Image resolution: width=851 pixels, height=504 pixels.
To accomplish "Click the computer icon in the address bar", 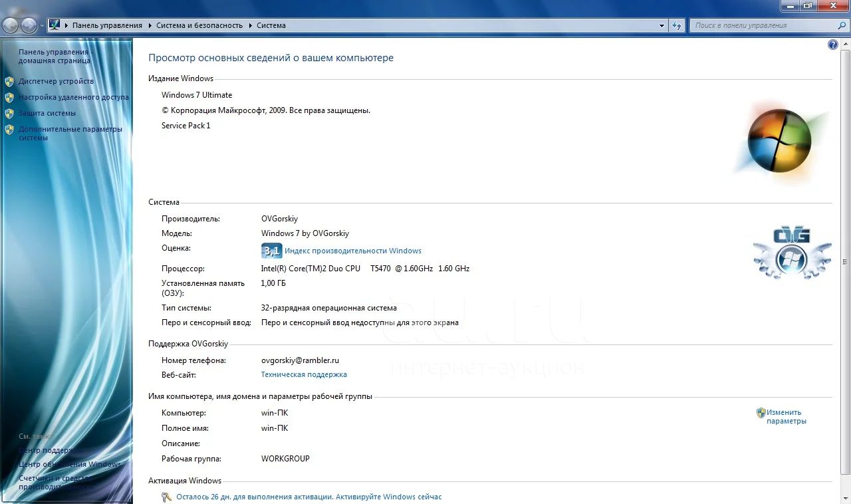I will (55, 25).
